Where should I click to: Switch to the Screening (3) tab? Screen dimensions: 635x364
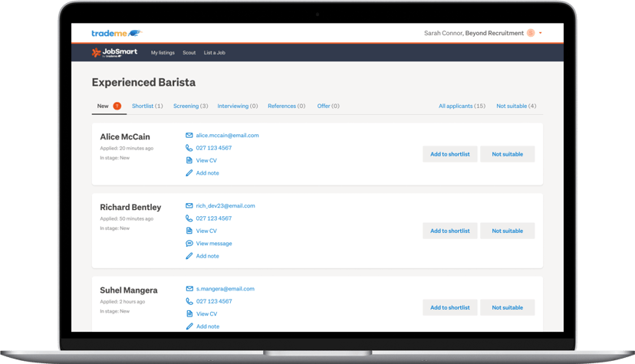coord(191,106)
